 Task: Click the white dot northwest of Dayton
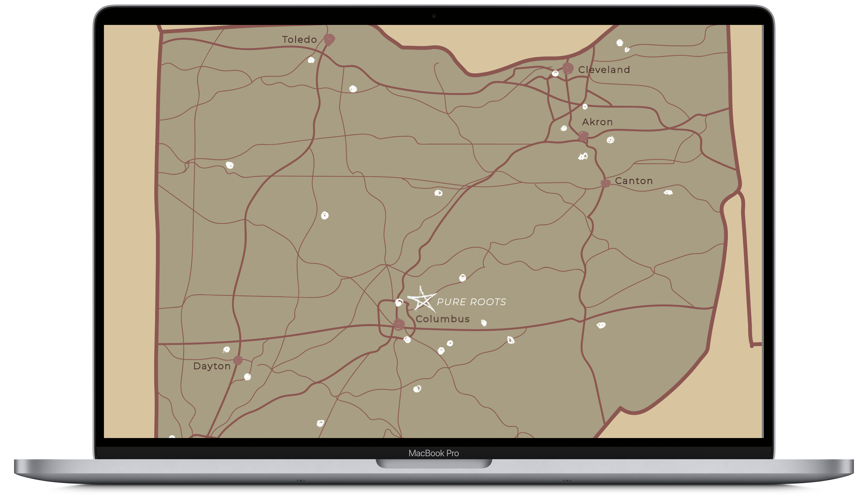tap(226, 350)
